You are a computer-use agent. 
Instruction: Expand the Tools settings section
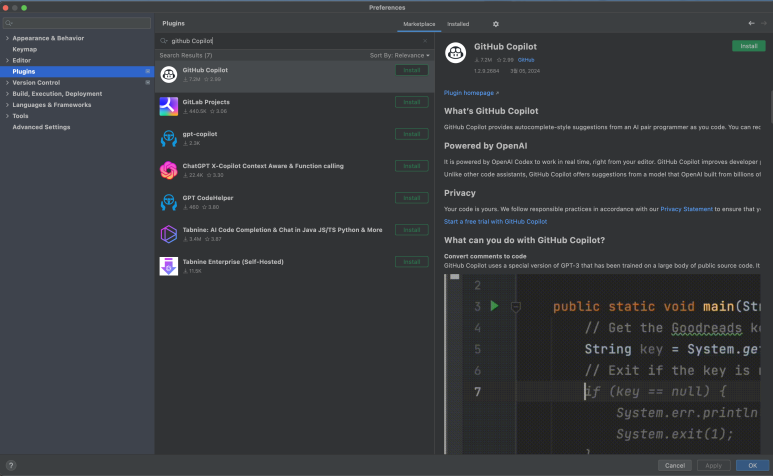[7, 116]
